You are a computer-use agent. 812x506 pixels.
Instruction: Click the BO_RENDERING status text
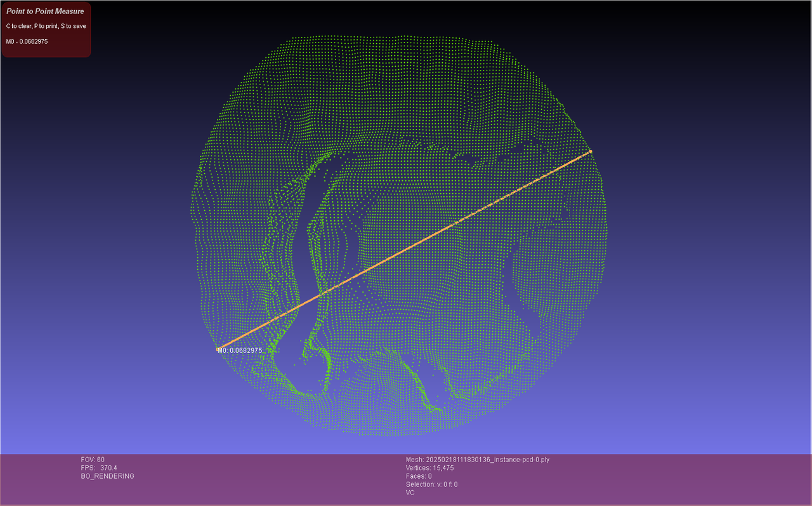click(107, 476)
